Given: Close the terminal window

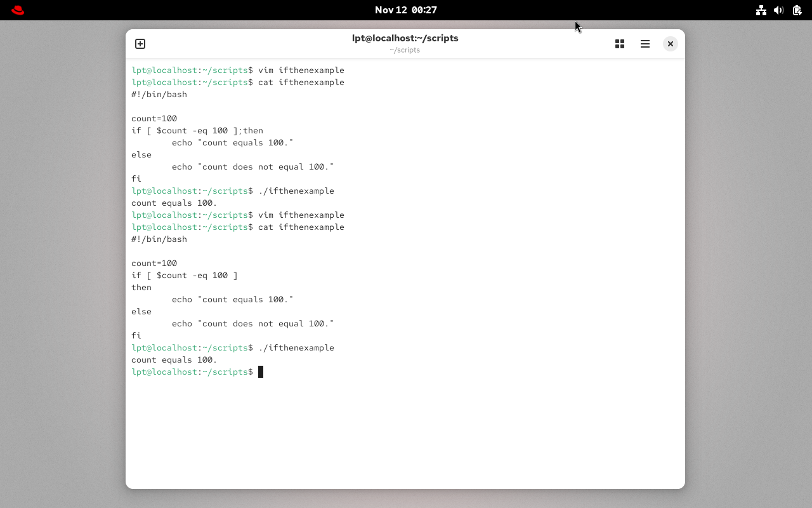Looking at the screenshot, I should [670, 44].
